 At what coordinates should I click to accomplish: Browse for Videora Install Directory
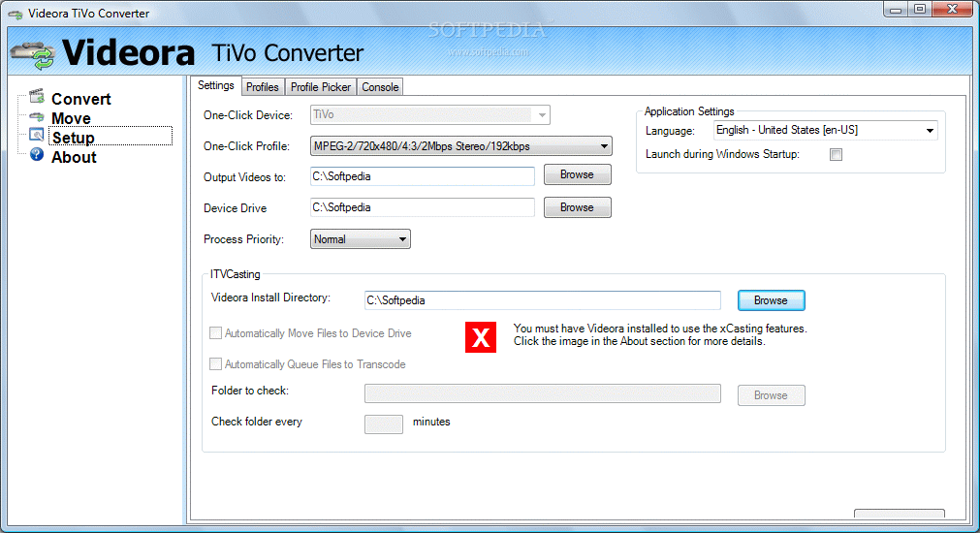[x=771, y=300]
